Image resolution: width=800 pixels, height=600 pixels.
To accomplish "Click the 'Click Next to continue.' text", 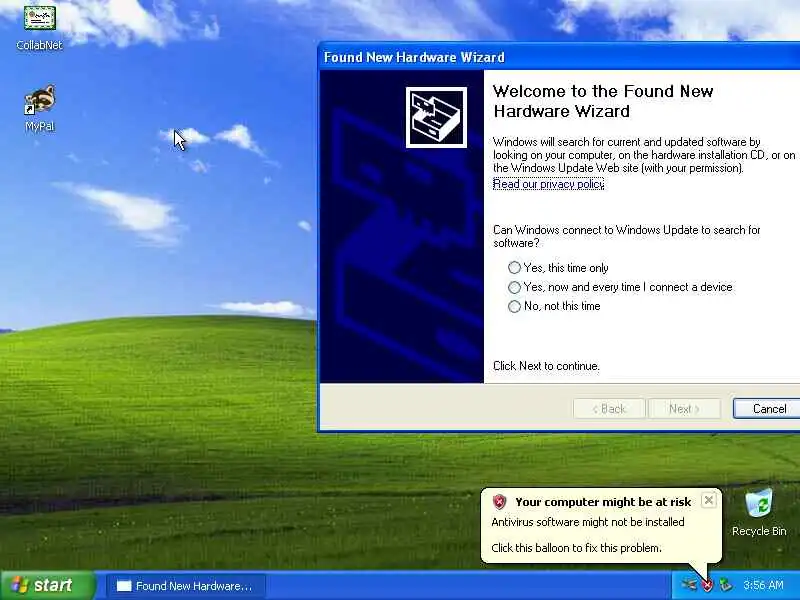I will pyautogui.click(x=546, y=366).
